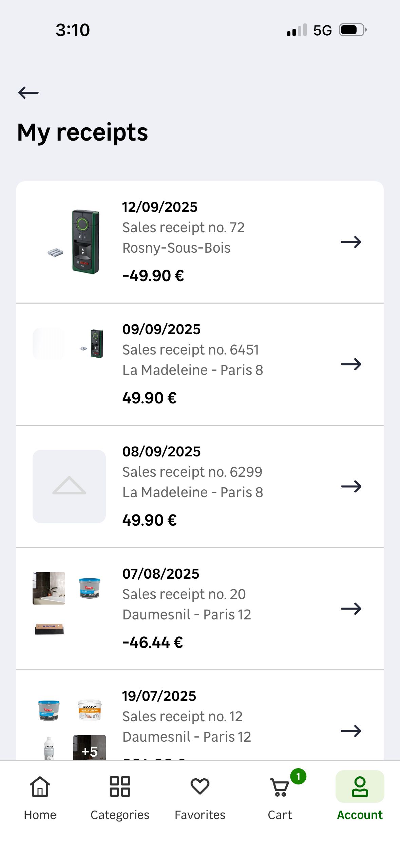This screenshot has width=400, height=868.
Task: Open receipt no. 72 arrow
Action: 351,242
